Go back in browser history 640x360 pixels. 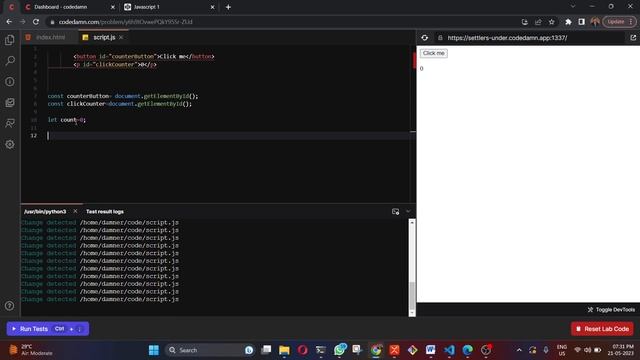point(9,22)
